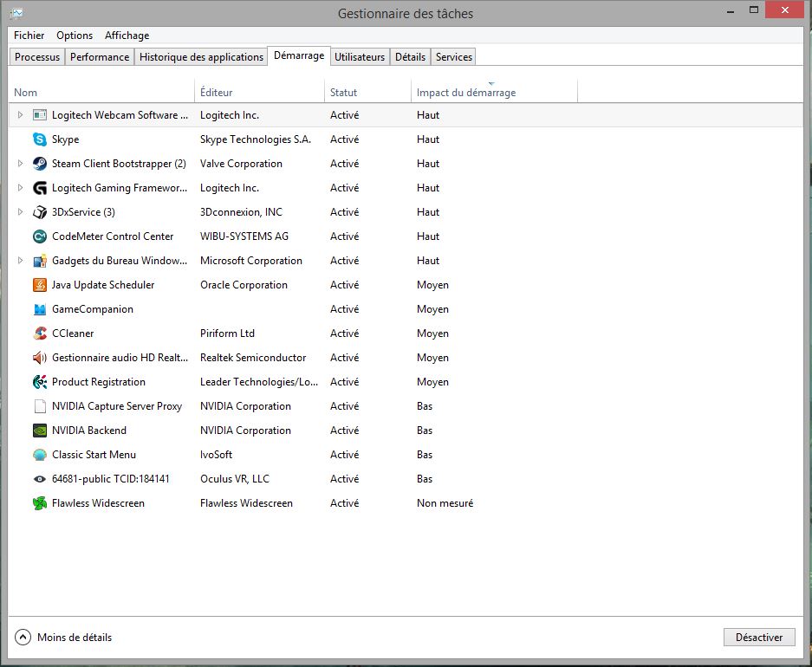Click the Product Registration icon

pos(40,382)
